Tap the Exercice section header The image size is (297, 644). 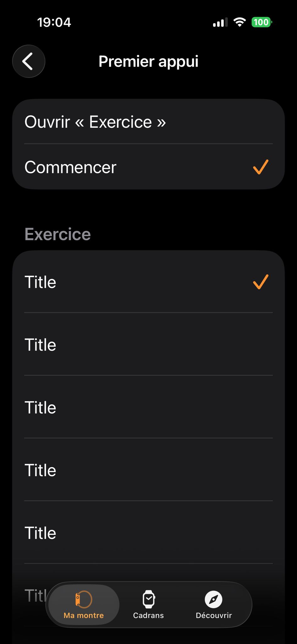[x=58, y=234]
